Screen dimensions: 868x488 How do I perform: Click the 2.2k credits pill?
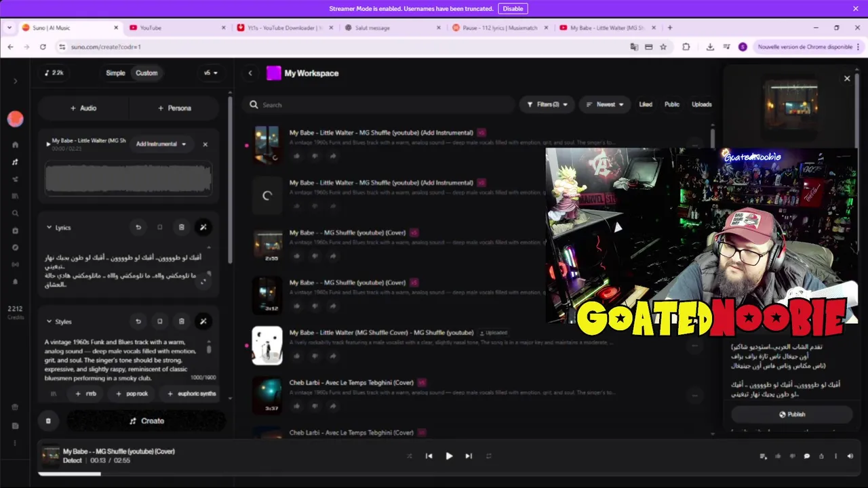tap(54, 73)
